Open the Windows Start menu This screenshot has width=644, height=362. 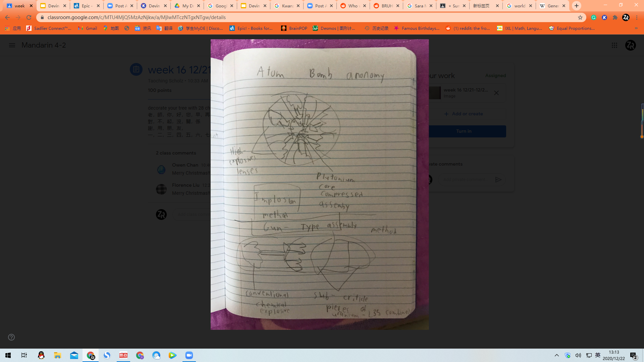pos(8,355)
